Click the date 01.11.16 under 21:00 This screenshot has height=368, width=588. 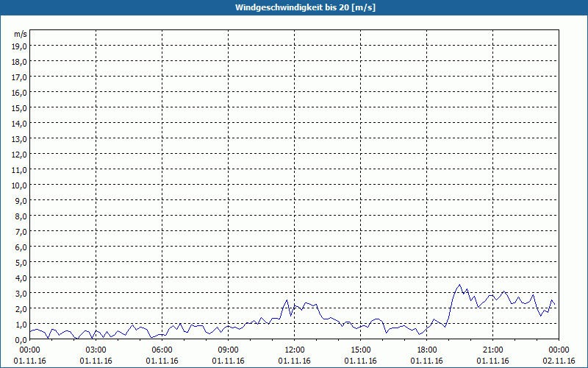coord(492,361)
